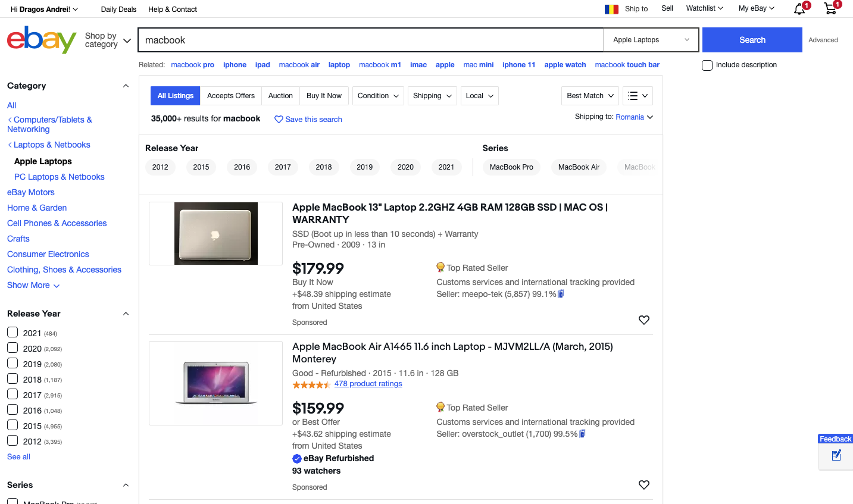853x504 pixels.
Task: Check the 2020 release year filter
Action: pos(13,348)
